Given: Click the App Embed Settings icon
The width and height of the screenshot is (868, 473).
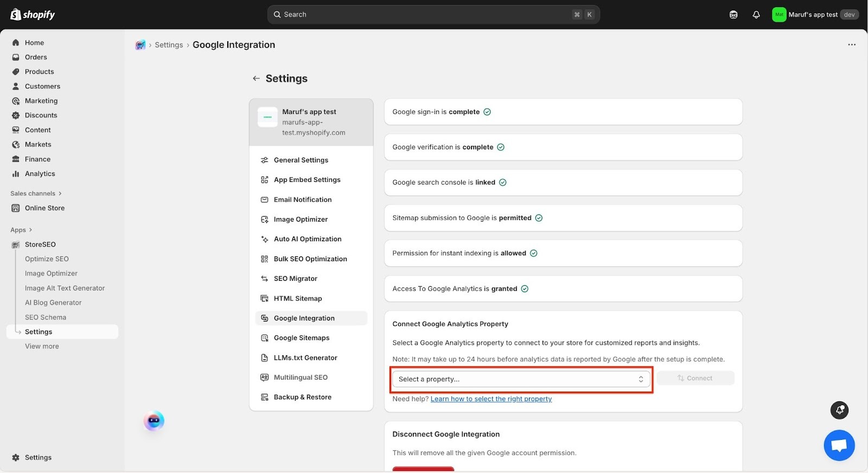Looking at the screenshot, I should click(x=265, y=180).
